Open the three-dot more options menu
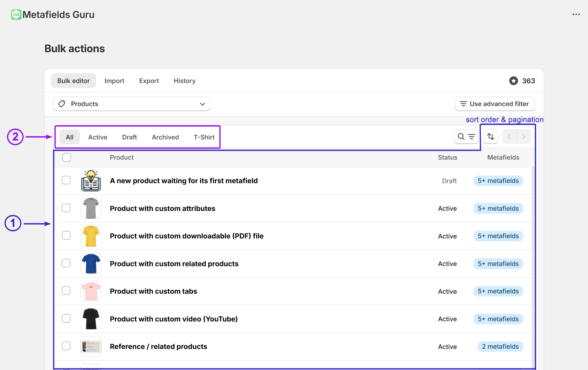This screenshot has width=588, height=370. click(x=576, y=15)
